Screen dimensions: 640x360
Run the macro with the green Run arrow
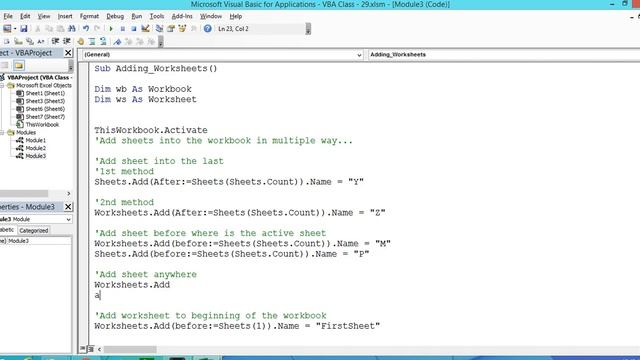(x=111, y=29)
